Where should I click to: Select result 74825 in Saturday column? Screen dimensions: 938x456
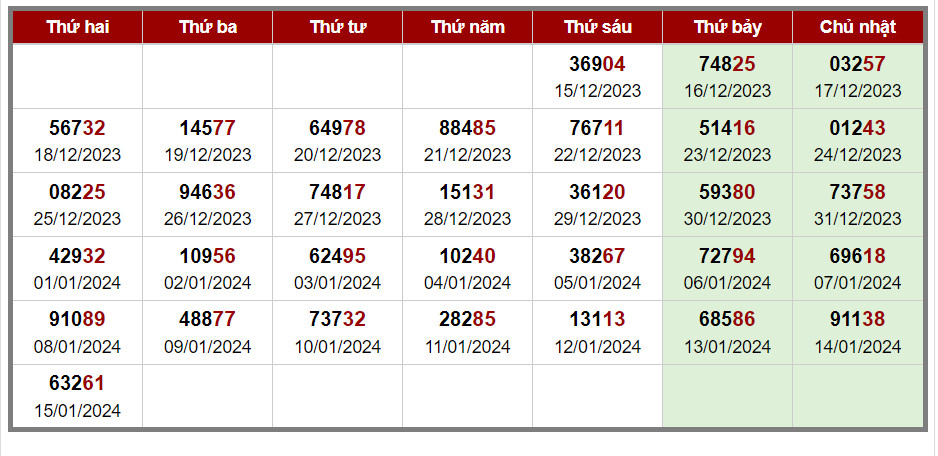click(x=727, y=64)
